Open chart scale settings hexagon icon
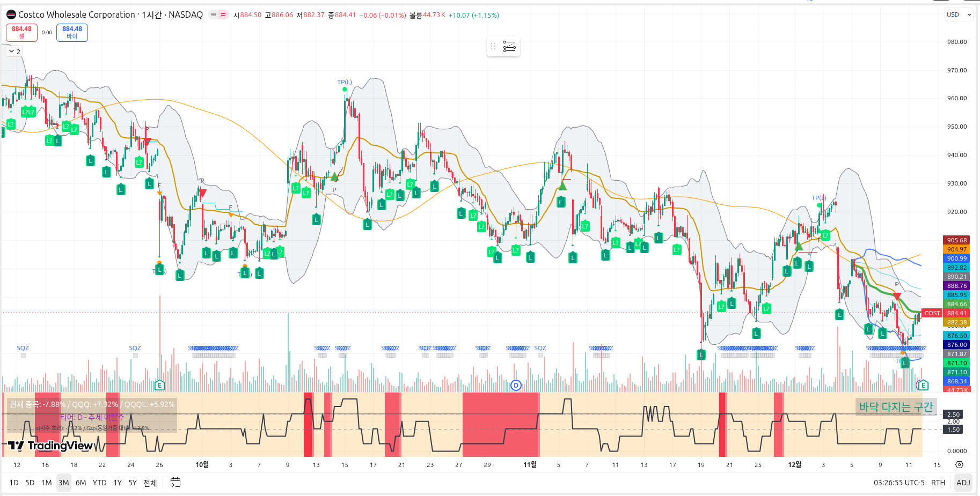Viewport: 980px width, 496px height. pyautogui.click(x=959, y=465)
